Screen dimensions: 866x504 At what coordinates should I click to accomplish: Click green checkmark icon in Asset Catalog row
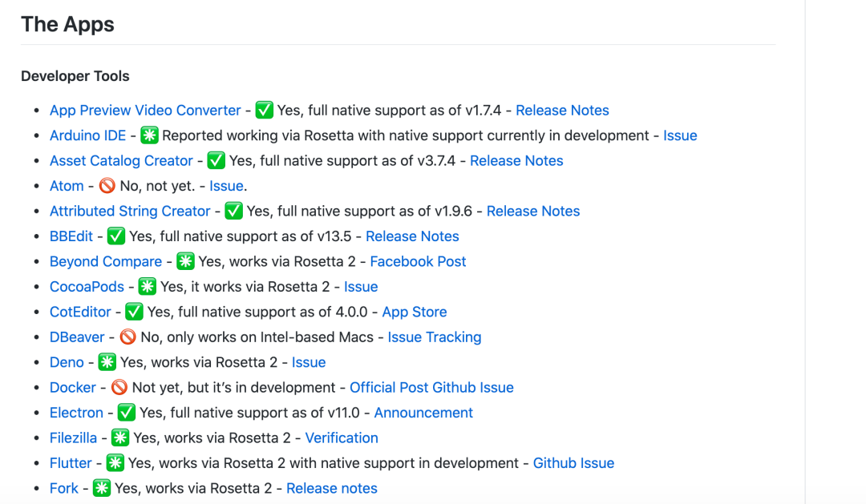[x=216, y=160]
